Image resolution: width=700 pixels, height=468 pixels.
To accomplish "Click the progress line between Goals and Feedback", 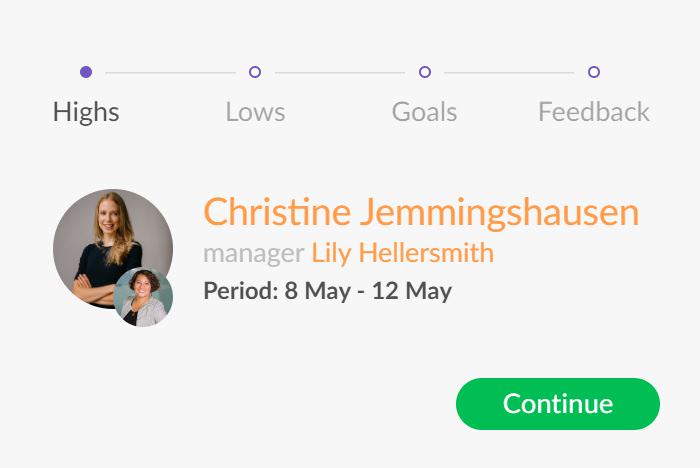I will point(509,72).
